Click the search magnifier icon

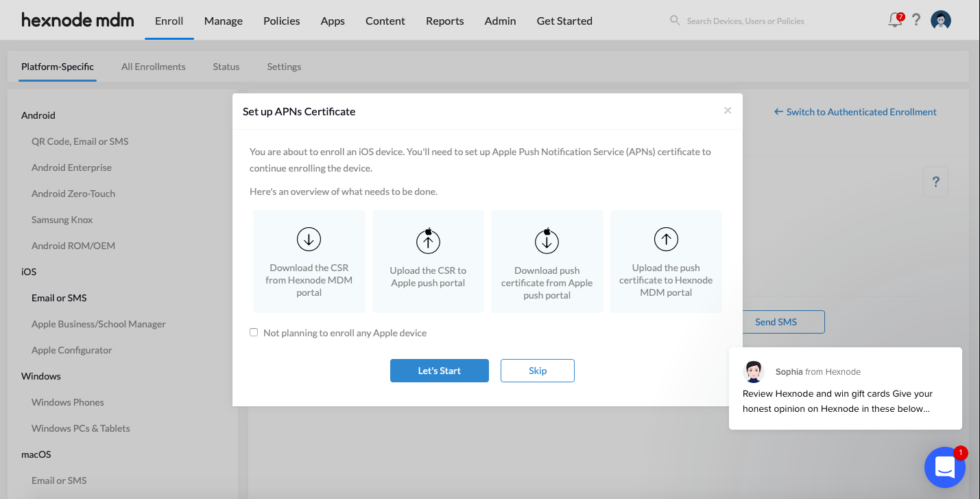pyautogui.click(x=675, y=21)
